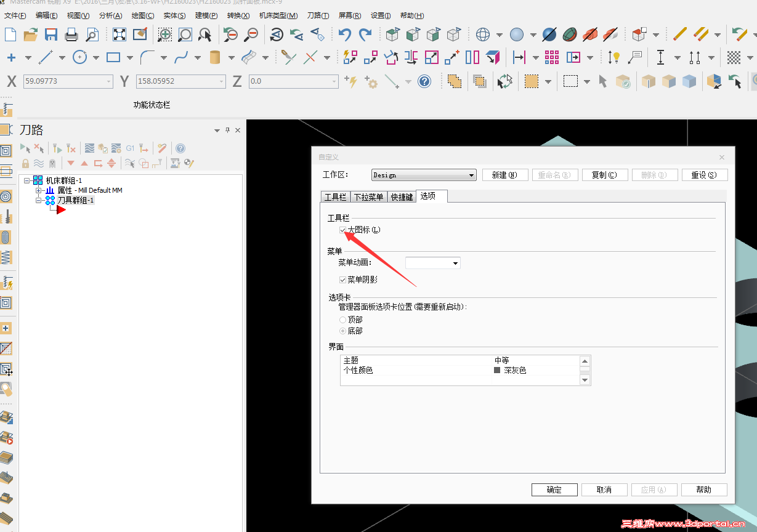Pin the 刀路 panel
Image resolution: width=757 pixels, height=532 pixels.
click(x=227, y=131)
